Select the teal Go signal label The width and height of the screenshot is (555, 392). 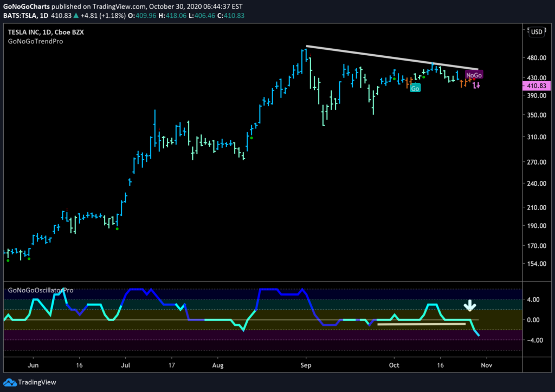pos(415,88)
